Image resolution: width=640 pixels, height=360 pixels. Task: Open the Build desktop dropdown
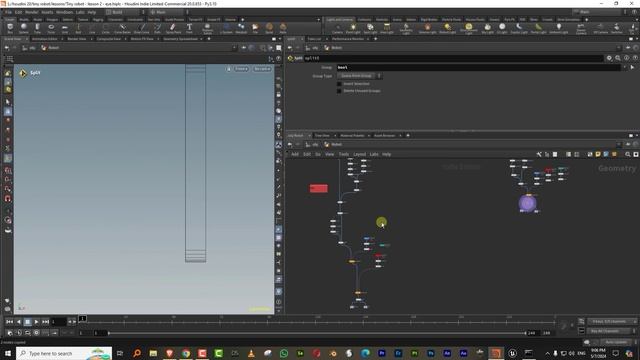124,12
